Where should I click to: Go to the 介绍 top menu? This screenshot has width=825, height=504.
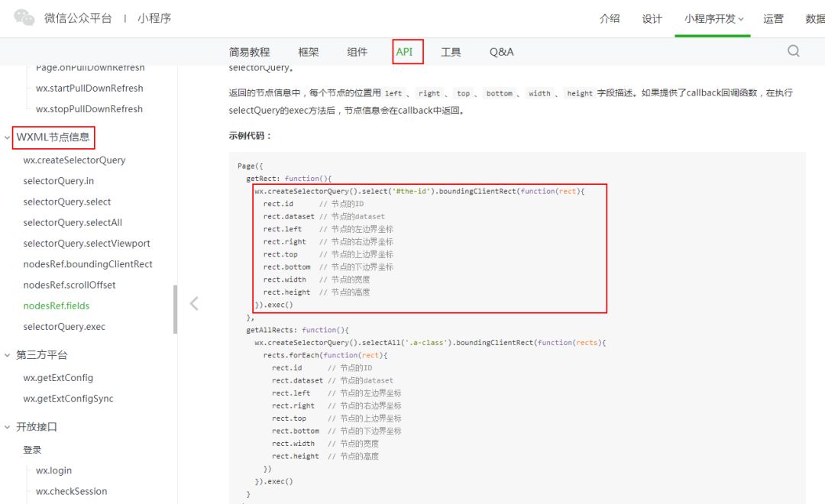[x=610, y=18]
